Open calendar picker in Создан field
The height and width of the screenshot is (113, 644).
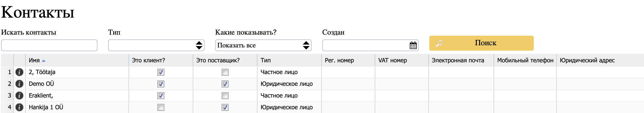413,45
